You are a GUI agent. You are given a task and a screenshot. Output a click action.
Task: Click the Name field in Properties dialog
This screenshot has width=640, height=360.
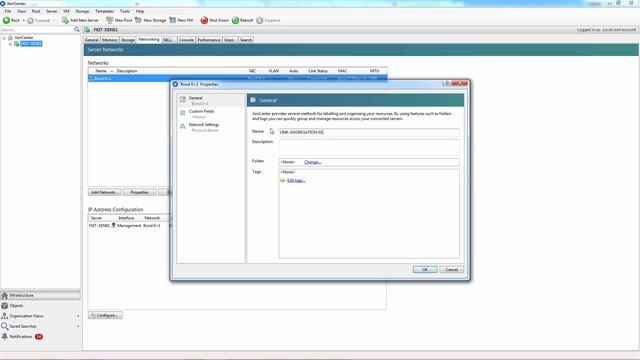(x=369, y=132)
